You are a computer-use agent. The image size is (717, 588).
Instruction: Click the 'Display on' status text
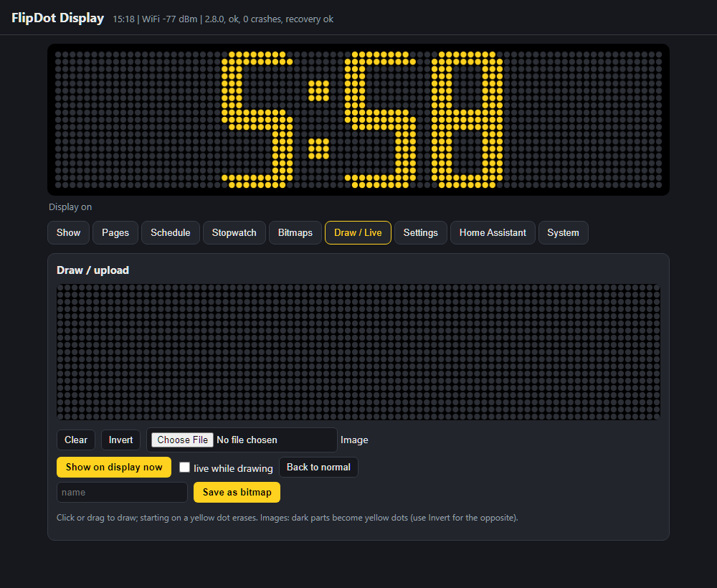(70, 207)
